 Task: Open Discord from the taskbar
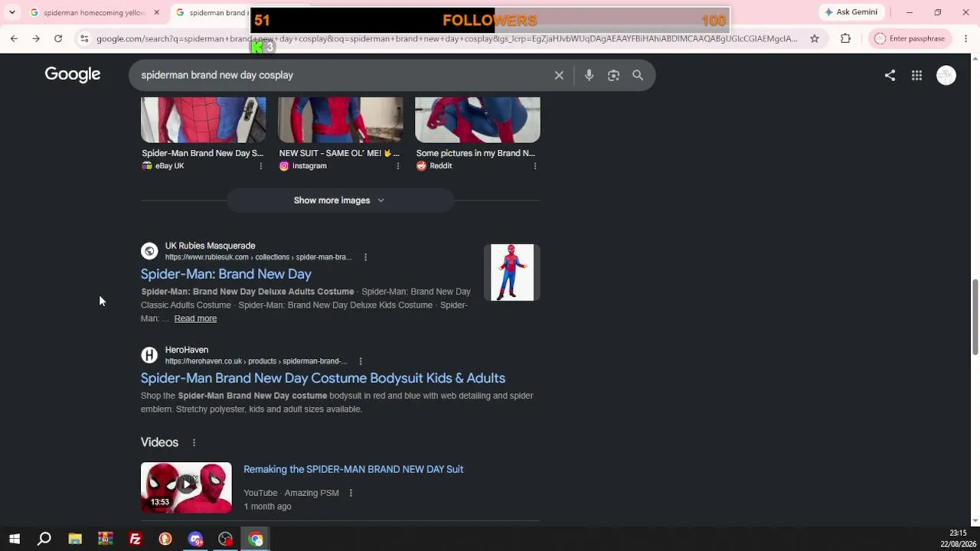click(196, 539)
